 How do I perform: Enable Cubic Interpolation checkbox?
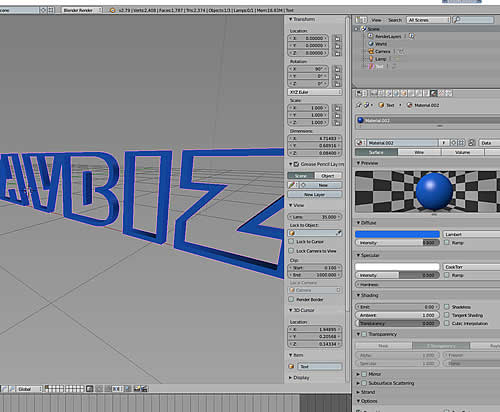coord(447,323)
